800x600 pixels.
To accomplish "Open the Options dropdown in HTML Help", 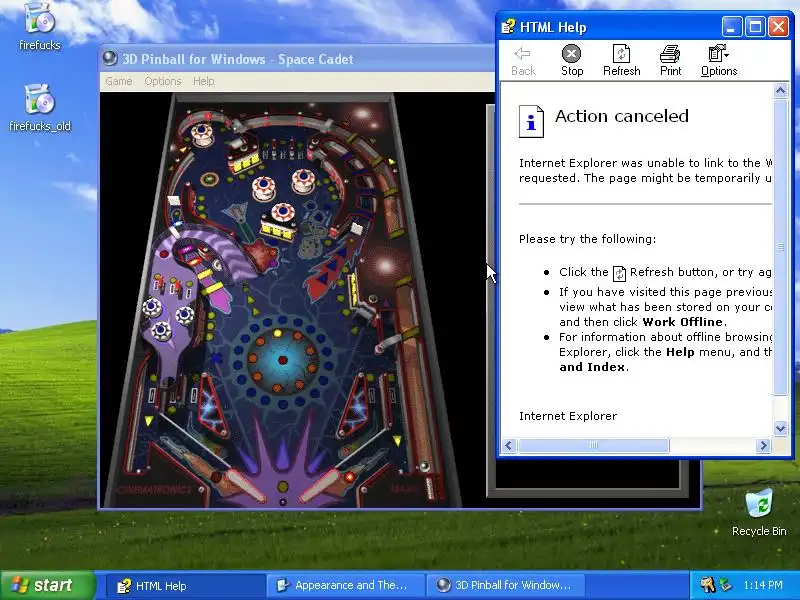I will point(719,61).
